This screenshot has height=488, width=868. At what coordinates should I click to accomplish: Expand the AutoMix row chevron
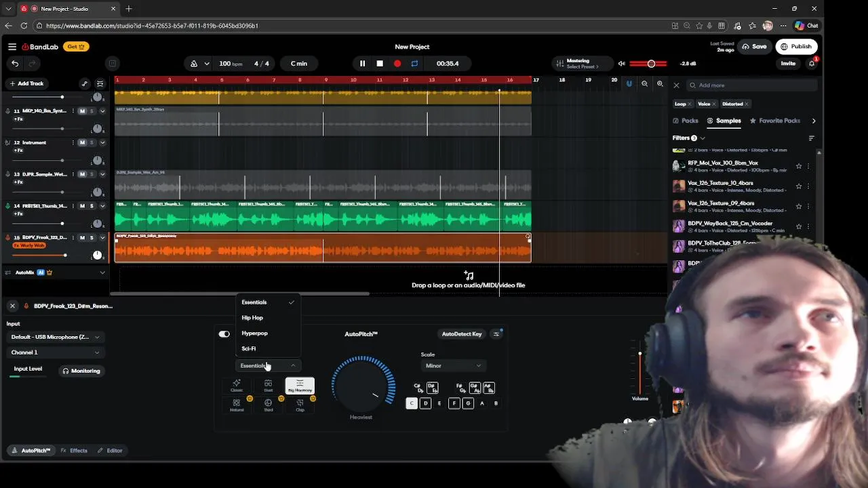(102, 272)
